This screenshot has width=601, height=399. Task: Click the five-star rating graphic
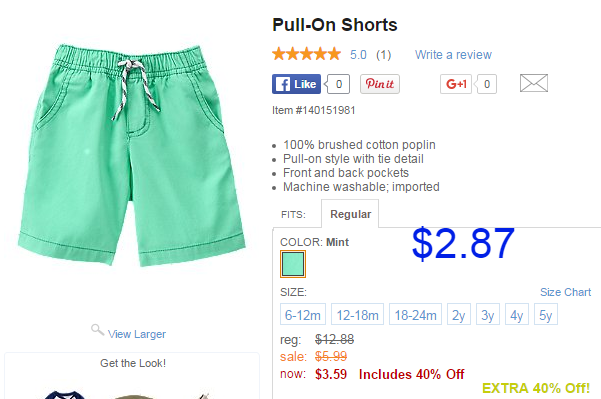tap(306, 54)
